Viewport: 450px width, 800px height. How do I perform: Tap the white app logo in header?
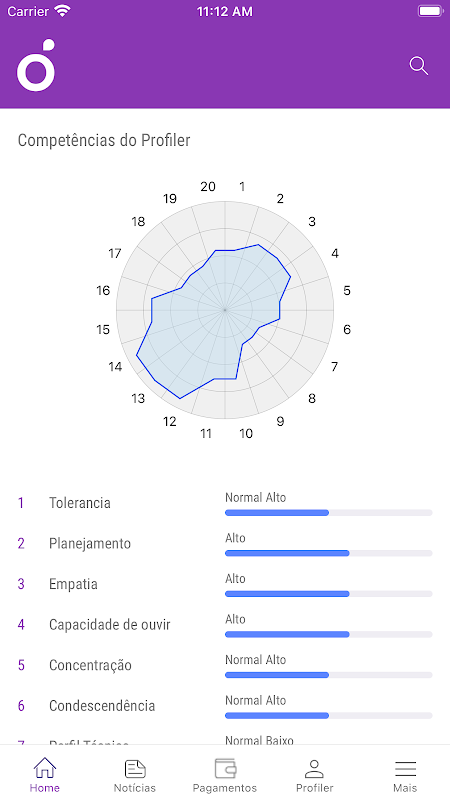pyautogui.click(x=36, y=65)
